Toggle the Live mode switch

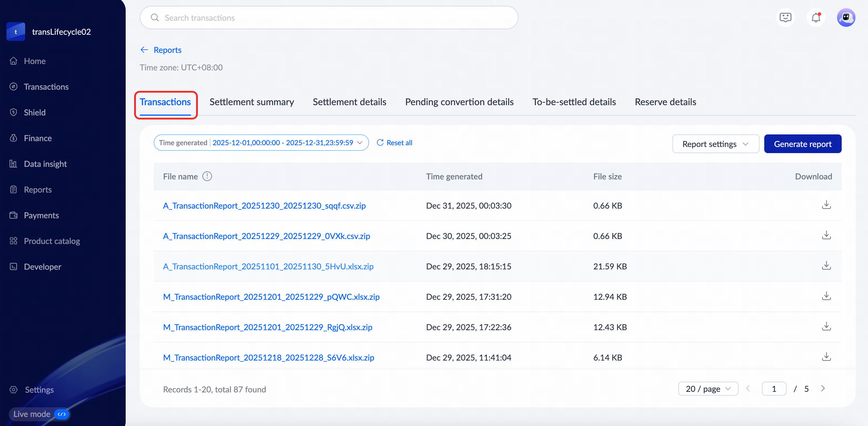[62, 414]
